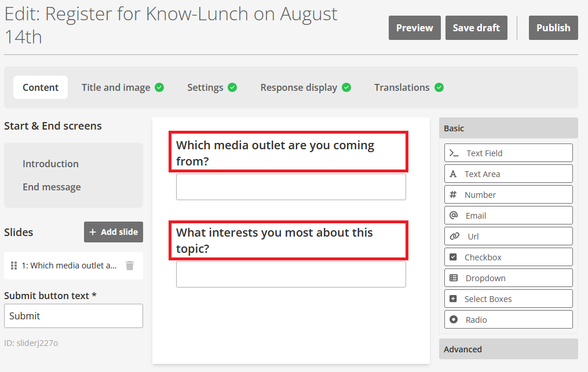The height and width of the screenshot is (372, 588).
Task: Collapse the Basic components section
Action: coord(508,128)
